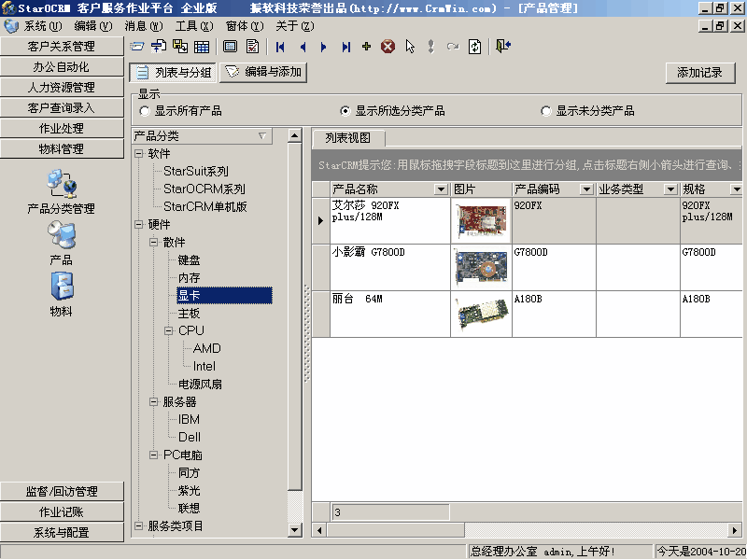Click the grey redo arrow toolbar icon
The image size is (747, 560).
pyautogui.click(x=453, y=47)
